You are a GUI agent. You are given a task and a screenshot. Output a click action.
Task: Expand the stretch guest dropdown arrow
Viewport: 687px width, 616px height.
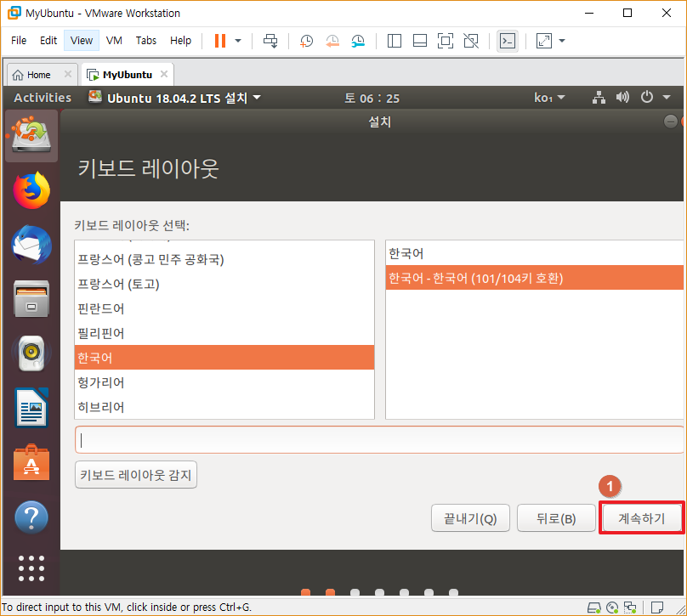pyautogui.click(x=562, y=41)
